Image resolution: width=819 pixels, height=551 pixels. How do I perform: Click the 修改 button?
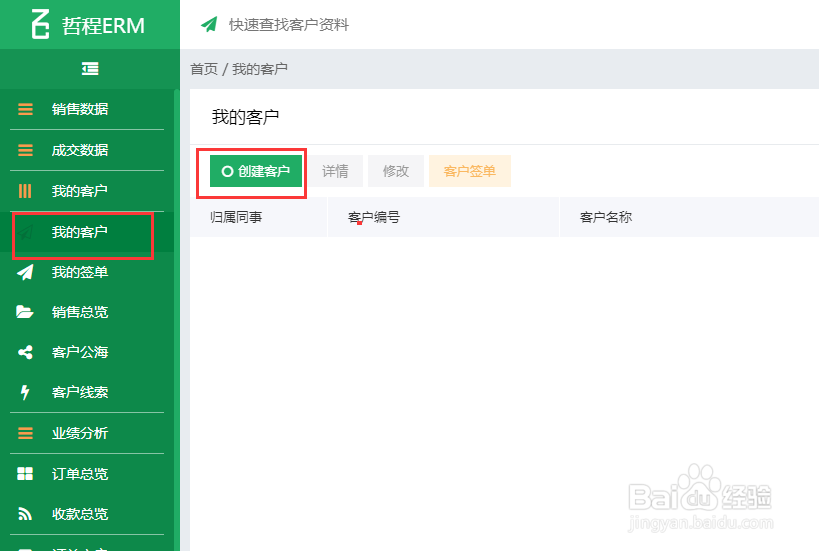point(395,171)
